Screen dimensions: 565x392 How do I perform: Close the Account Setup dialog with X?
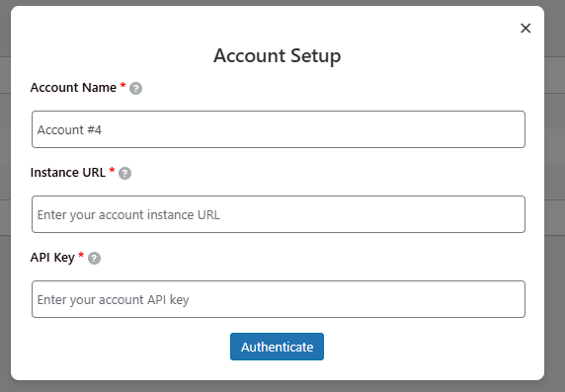525,28
